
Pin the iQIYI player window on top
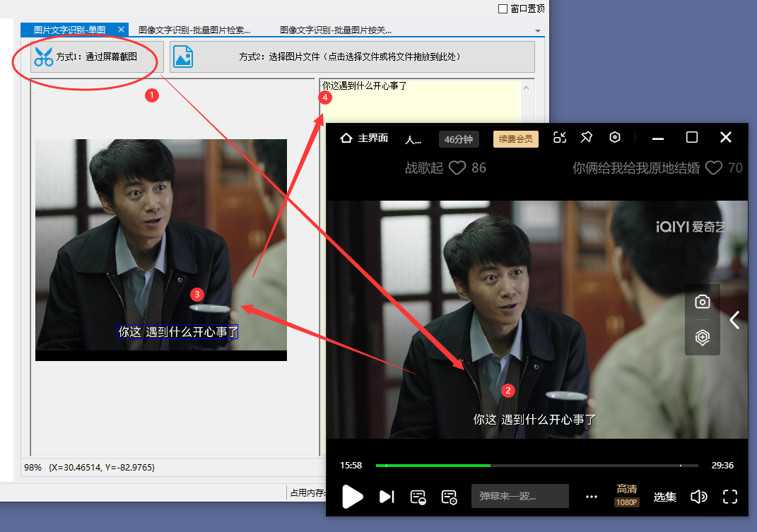point(587,138)
